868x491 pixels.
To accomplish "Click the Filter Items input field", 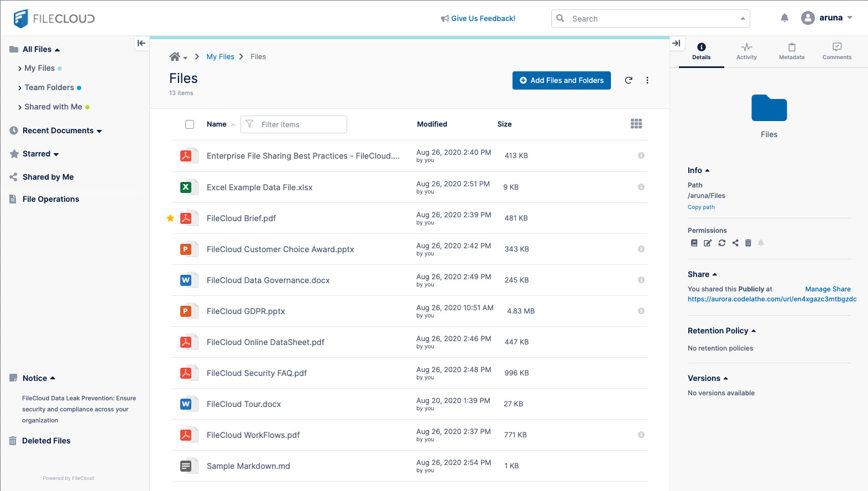I will 294,124.
